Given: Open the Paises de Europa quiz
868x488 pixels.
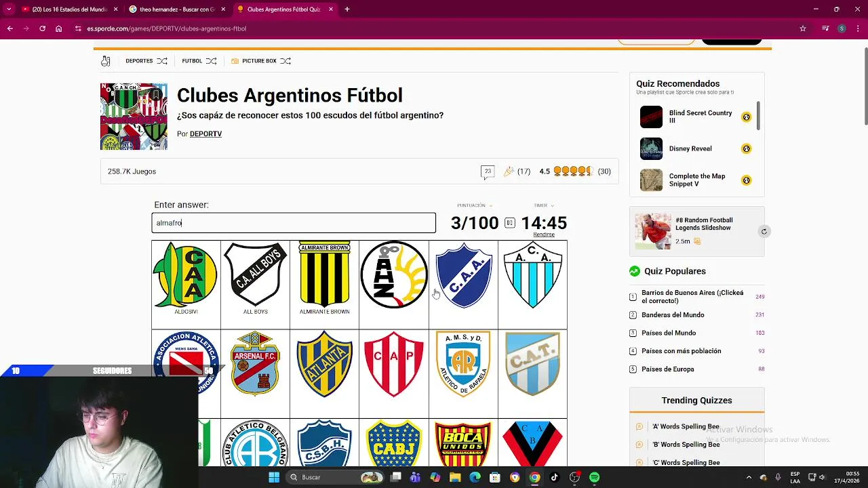Looking at the screenshot, I should pyautogui.click(x=668, y=369).
